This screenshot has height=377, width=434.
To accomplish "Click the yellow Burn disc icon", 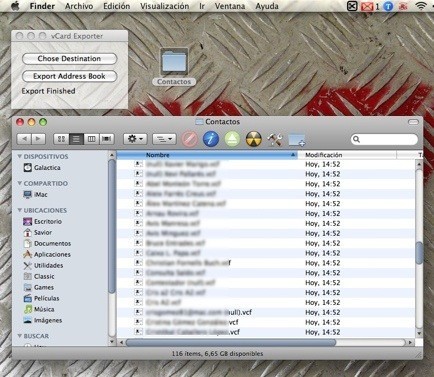I will pyautogui.click(x=254, y=139).
